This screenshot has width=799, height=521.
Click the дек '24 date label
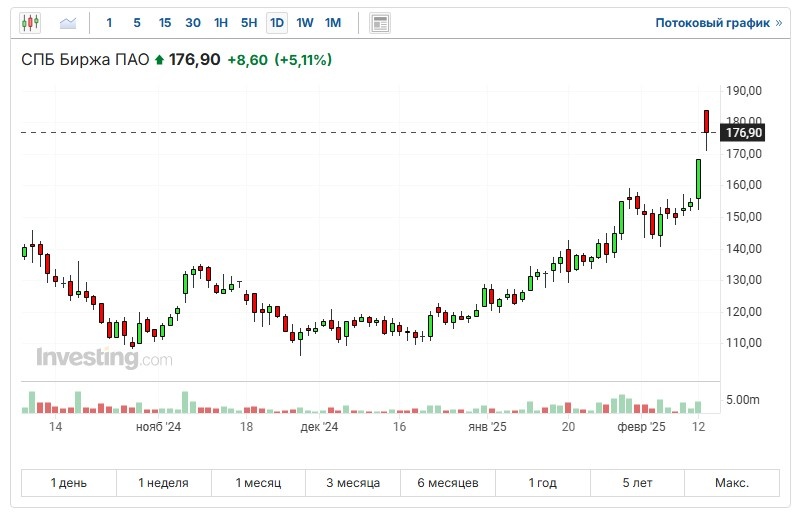(319, 427)
